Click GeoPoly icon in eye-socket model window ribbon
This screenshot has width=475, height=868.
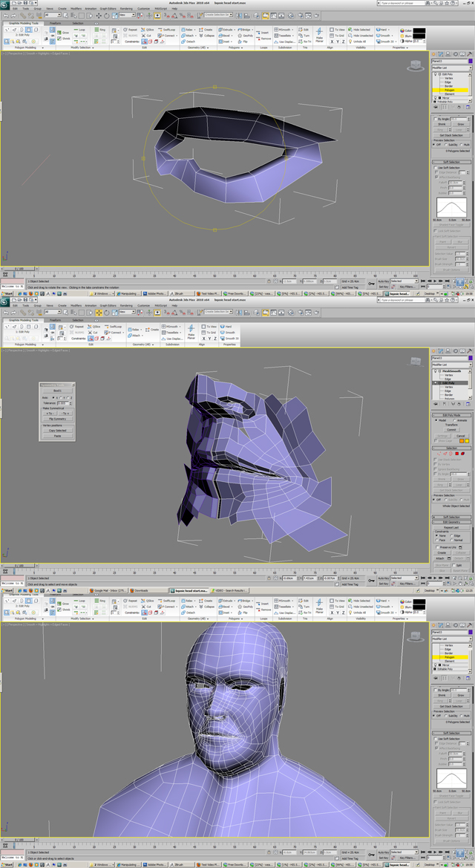click(245, 36)
